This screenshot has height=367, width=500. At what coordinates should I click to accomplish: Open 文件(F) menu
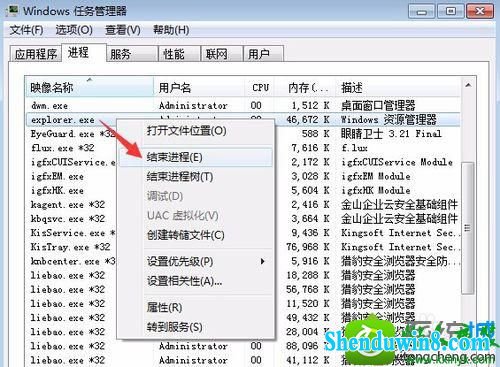pos(26,30)
